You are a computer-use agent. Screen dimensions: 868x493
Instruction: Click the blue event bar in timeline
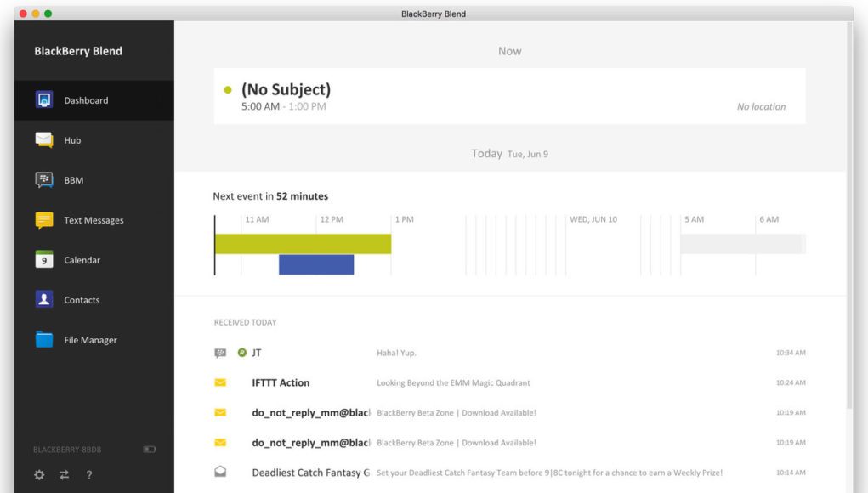(316, 264)
